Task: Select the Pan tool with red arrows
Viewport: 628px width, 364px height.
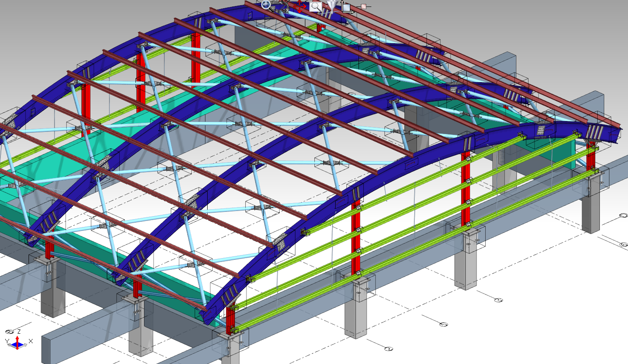Action: (x=300, y=6)
